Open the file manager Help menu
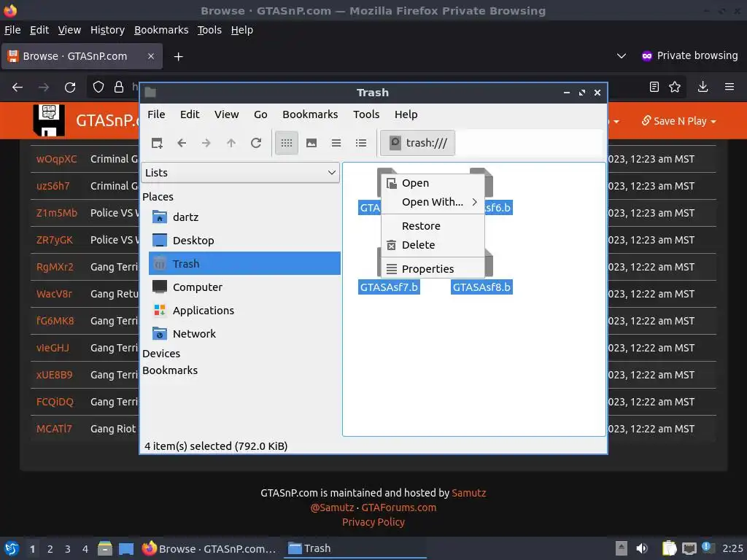Screen dimensions: 747x560 pos(406,114)
